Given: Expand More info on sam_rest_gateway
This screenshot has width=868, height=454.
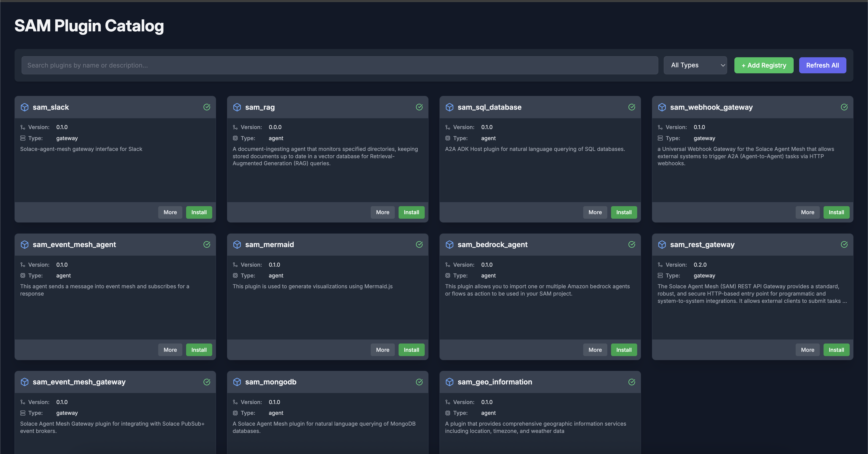Looking at the screenshot, I should (x=807, y=350).
